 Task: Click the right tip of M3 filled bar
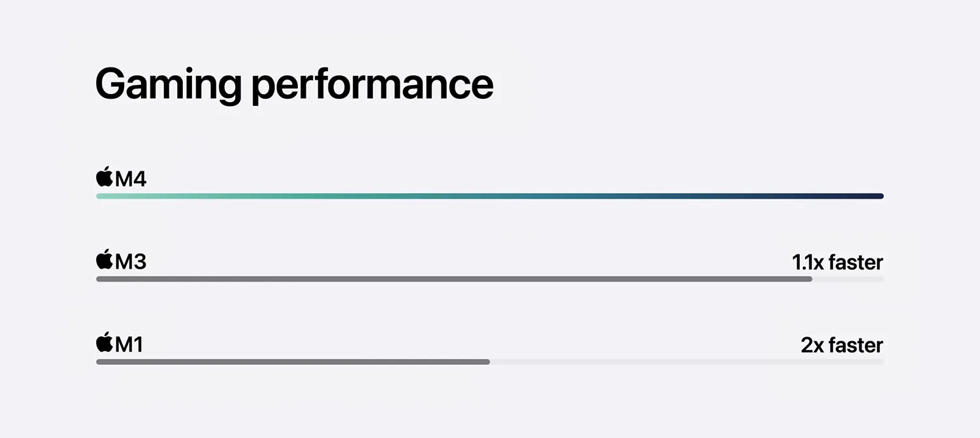tap(810, 279)
